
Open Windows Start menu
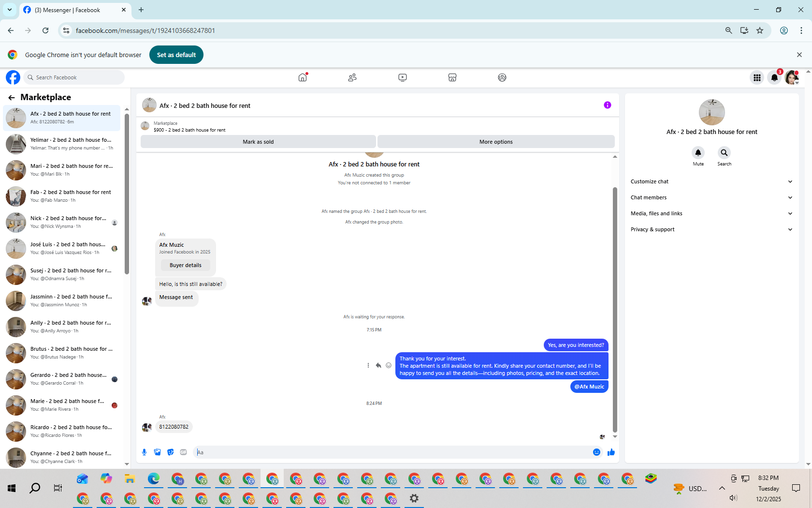[12, 488]
